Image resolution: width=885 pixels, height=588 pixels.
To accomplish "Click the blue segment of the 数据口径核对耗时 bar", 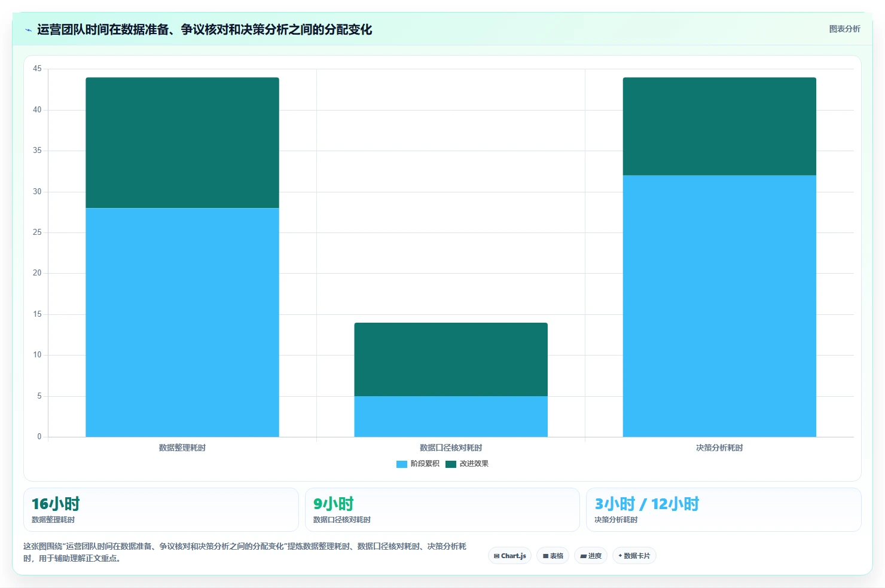I will tap(451, 416).
